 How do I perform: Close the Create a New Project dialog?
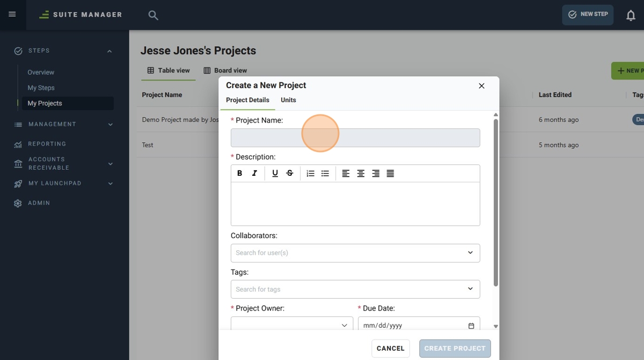481,86
